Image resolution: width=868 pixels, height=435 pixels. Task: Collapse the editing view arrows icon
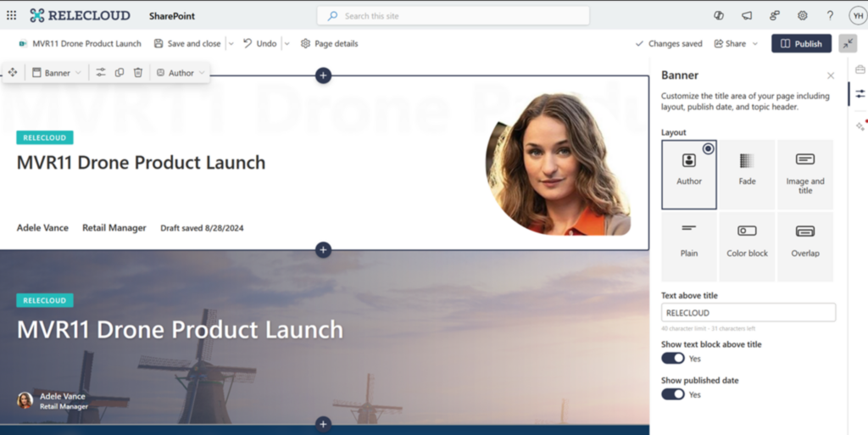[x=848, y=44]
